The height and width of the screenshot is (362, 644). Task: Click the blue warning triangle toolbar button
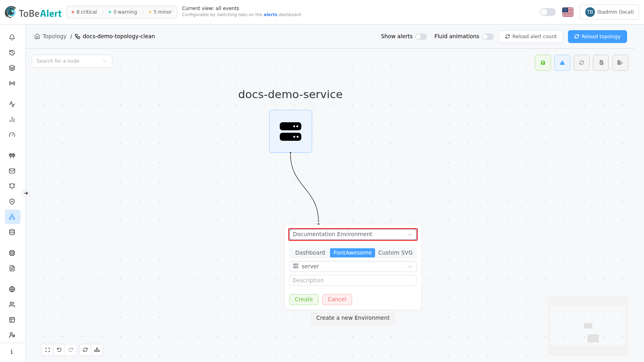pyautogui.click(x=562, y=63)
